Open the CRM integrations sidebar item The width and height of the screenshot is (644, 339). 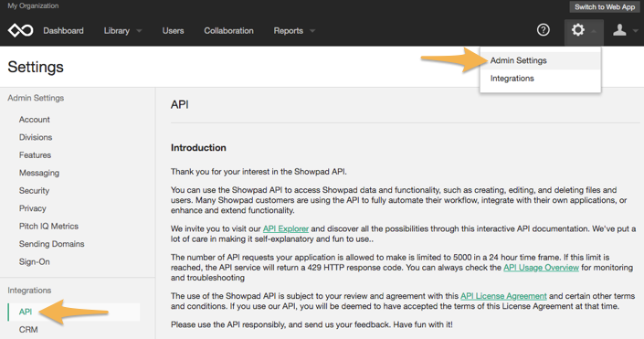click(28, 330)
